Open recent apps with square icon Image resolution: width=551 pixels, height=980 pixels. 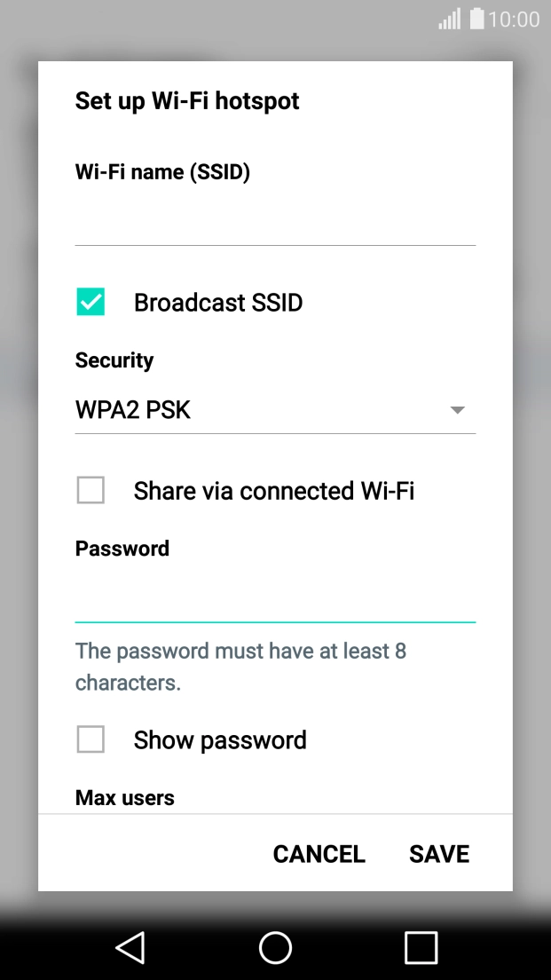pos(421,947)
